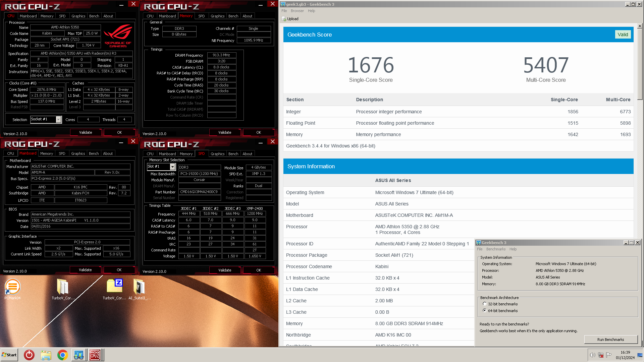644x362 pixels.
Task: Click the L2 Cache 2.00 MB row
Action: [379, 301]
